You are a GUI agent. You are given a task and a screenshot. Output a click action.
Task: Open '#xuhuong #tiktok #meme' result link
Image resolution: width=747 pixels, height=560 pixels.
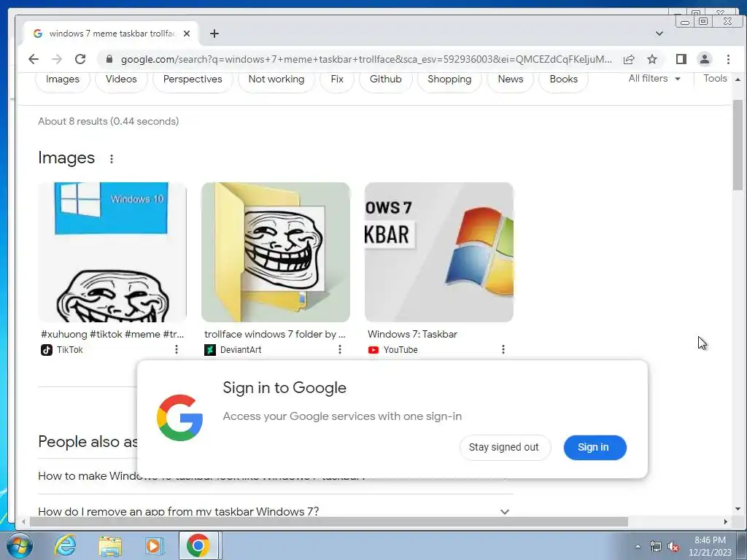pyautogui.click(x=112, y=334)
